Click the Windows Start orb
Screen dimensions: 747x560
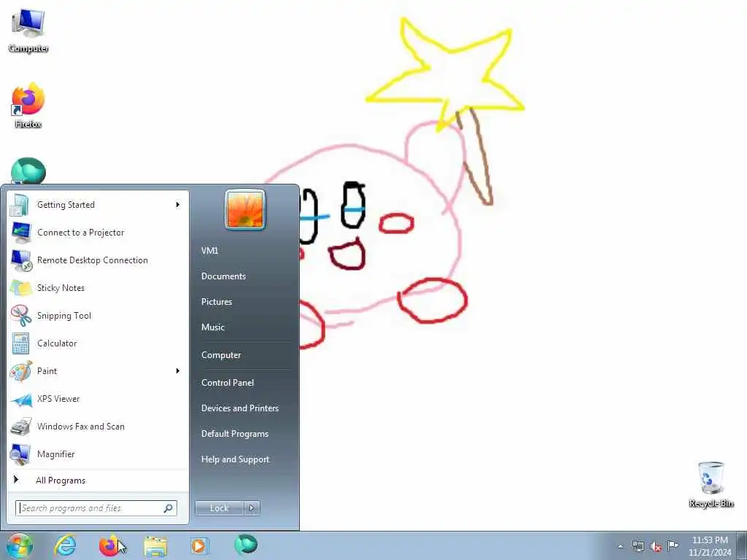pyautogui.click(x=19, y=545)
